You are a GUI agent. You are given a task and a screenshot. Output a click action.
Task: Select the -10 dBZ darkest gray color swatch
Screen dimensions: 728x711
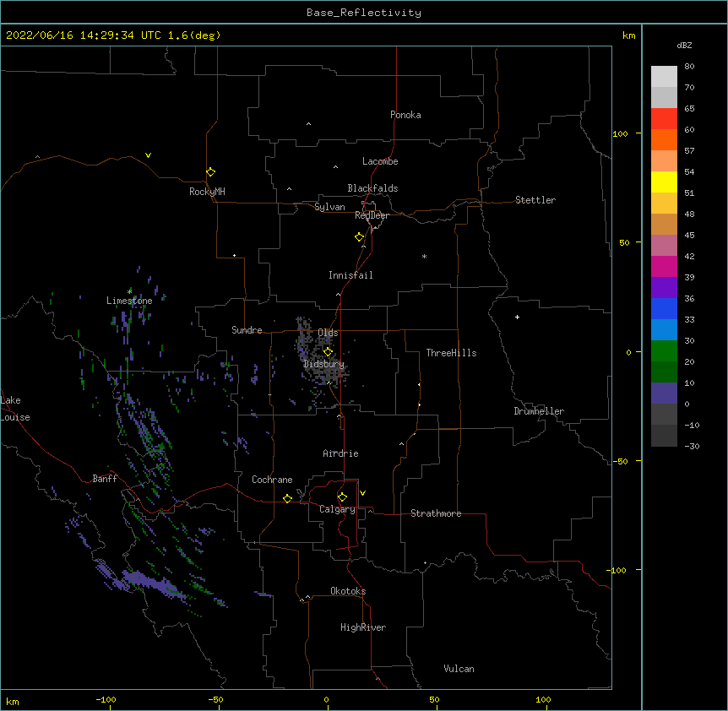pos(664,436)
